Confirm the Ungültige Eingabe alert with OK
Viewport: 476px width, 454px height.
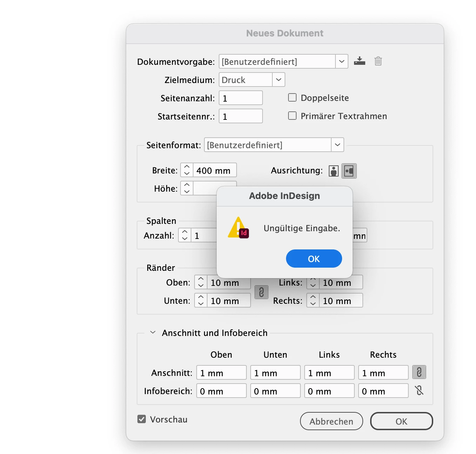pos(314,259)
